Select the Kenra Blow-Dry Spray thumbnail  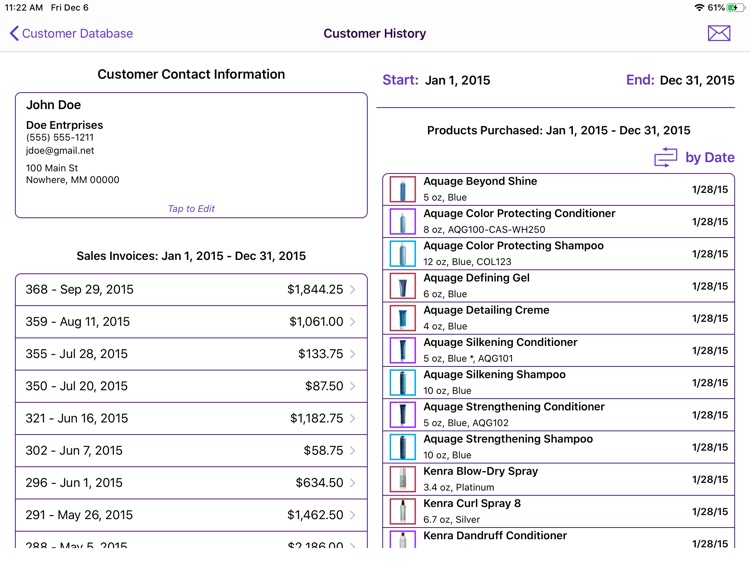(x=402, y=479)
